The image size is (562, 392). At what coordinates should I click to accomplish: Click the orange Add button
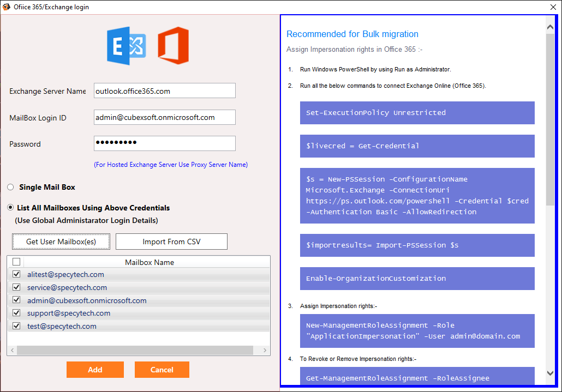pyautogui.click(x=95, y=370)
